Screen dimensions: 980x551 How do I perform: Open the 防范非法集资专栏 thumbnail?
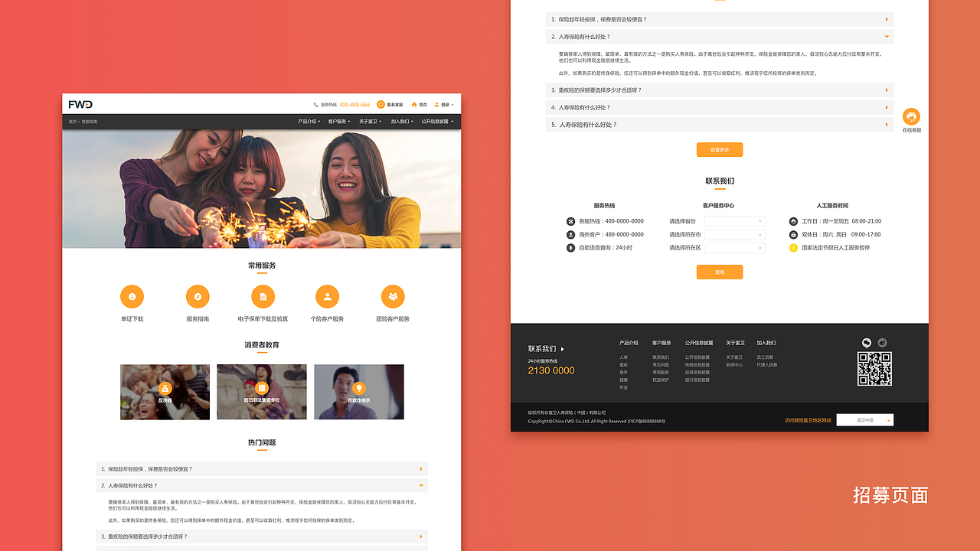[262, 392]
